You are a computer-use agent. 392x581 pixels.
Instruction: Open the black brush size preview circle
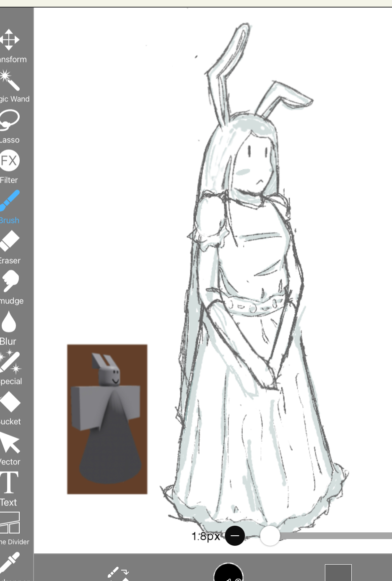pos(228,573)
